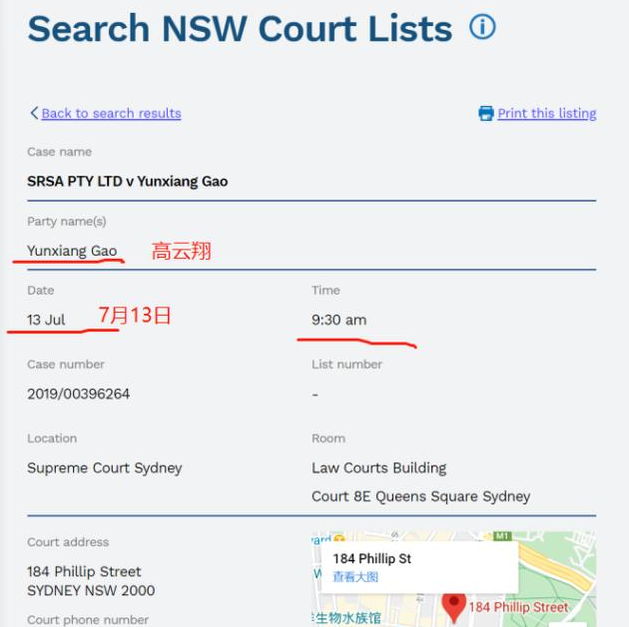Click the red map pin marker
This screenshot has height=627, width=629.
click(454, 605)
